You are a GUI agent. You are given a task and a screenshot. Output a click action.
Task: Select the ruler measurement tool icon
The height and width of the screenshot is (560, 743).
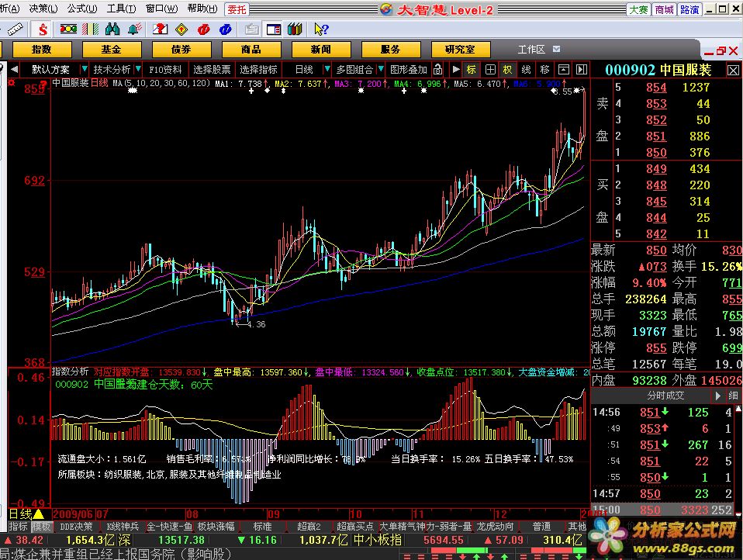[16, 29]
